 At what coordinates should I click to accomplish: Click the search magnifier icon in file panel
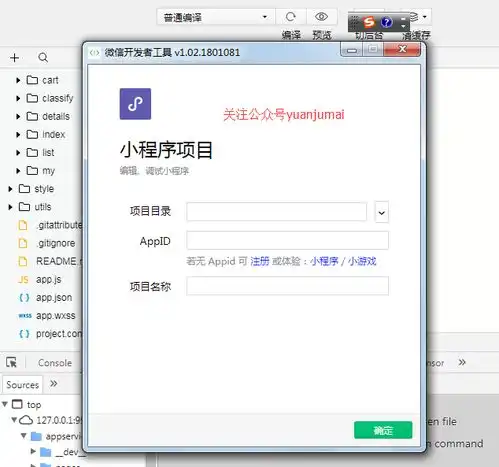click(x=43, y=58)
